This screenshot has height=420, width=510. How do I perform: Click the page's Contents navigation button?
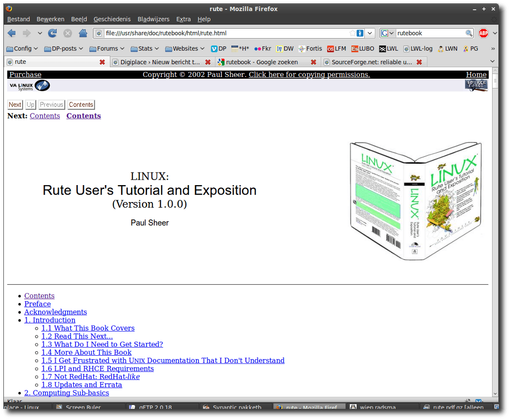tap(81, 104)
